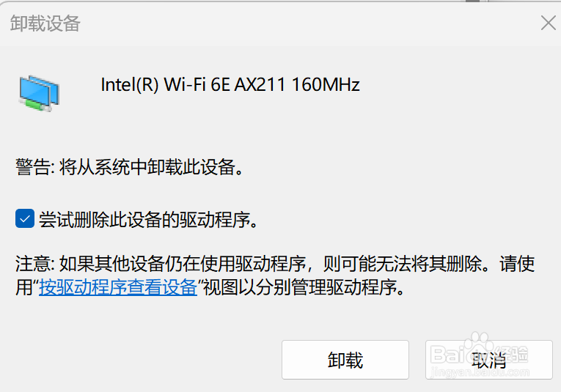
Task: Close the 卸载设备 dialog with X
Action: pos(548,23)
